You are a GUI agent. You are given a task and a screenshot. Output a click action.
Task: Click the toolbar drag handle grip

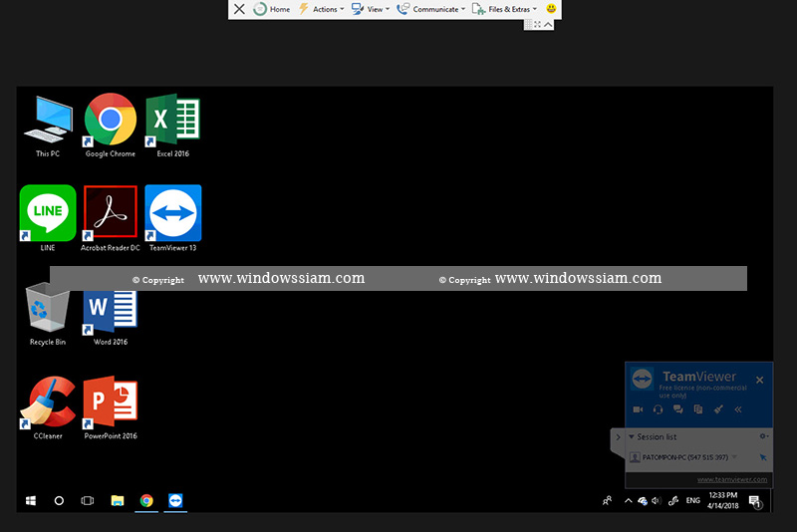pos(529,24)
